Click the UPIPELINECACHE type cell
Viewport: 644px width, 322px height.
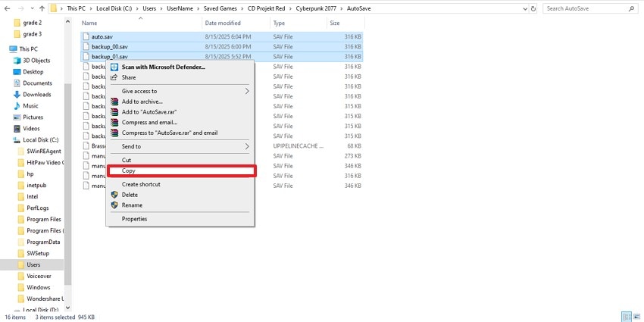coord(299,145)
